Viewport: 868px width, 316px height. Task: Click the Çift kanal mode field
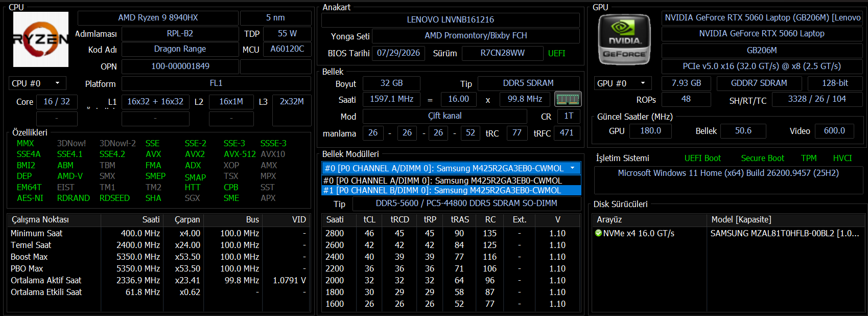[444, 116]
